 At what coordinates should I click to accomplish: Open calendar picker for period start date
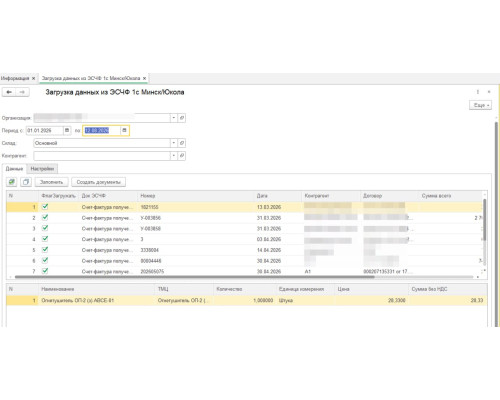pyautogui.click(x=67, y=130)
